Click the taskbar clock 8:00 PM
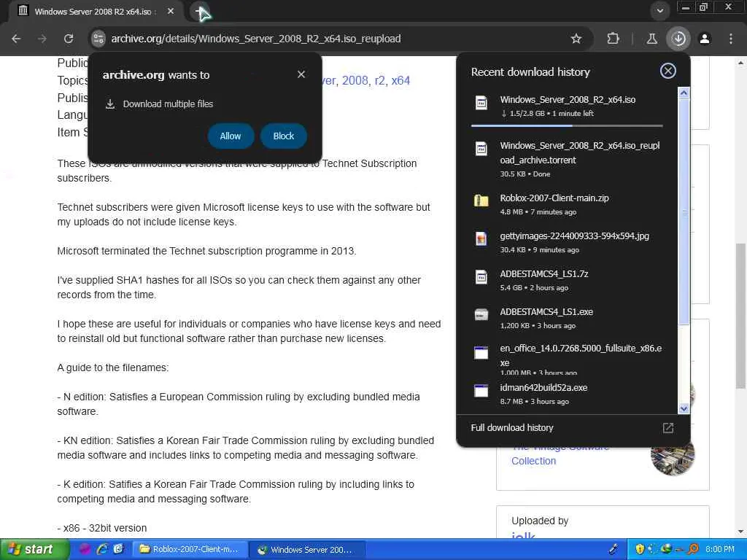 pos(720,549)
